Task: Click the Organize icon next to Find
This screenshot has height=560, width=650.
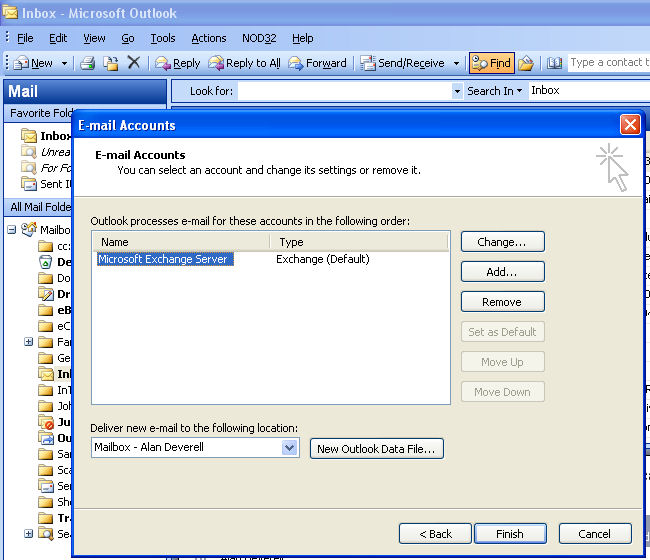Action: [526, 63]
